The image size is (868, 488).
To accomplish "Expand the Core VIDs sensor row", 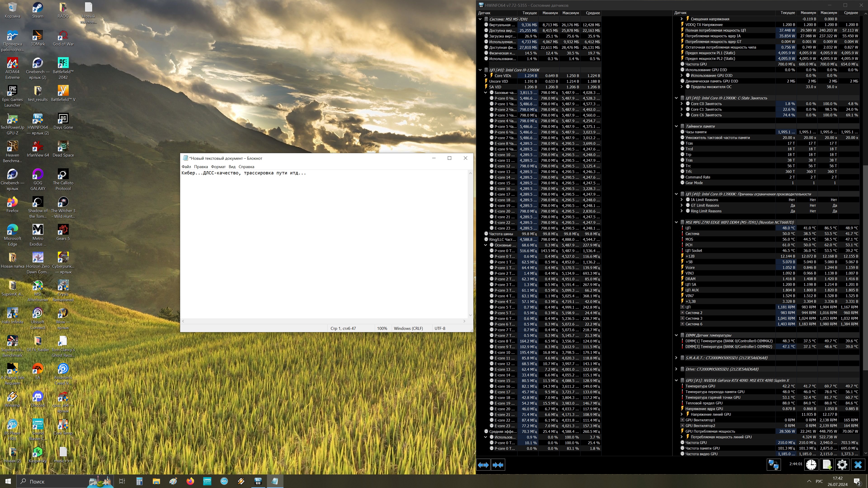I will (486, 76).
